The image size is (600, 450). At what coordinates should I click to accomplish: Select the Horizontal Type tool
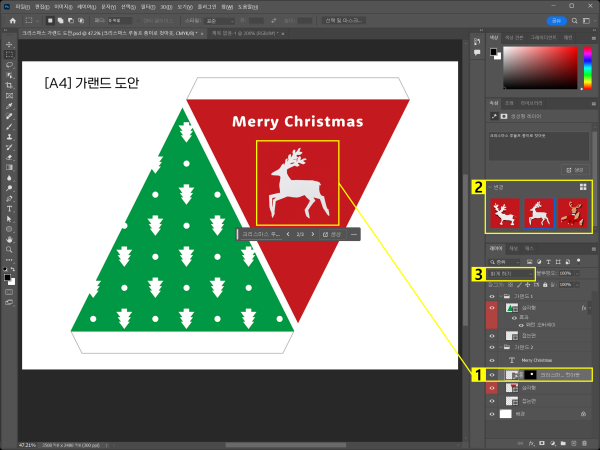coord(9,209)
